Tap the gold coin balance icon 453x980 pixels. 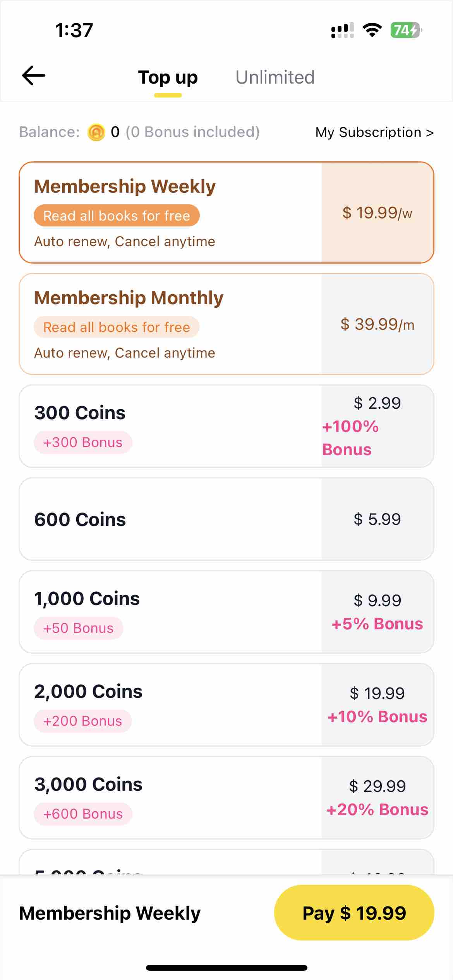[96, 132]
